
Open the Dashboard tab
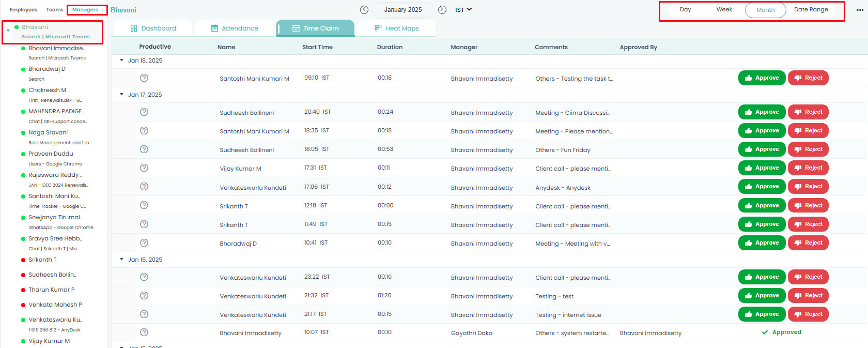[153, 28]
